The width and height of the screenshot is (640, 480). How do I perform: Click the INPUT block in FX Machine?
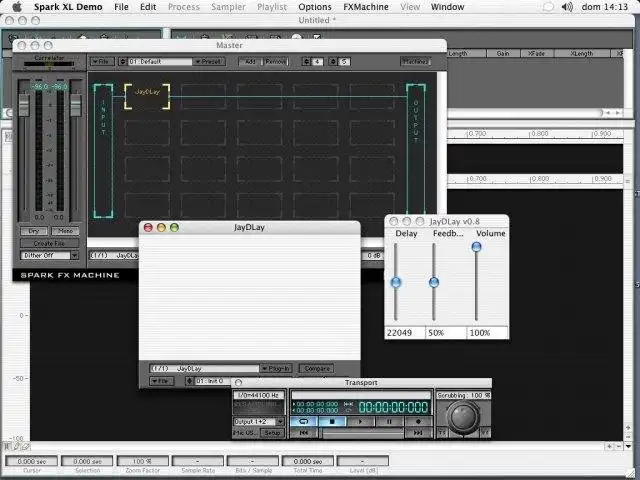tap(103, 151)
